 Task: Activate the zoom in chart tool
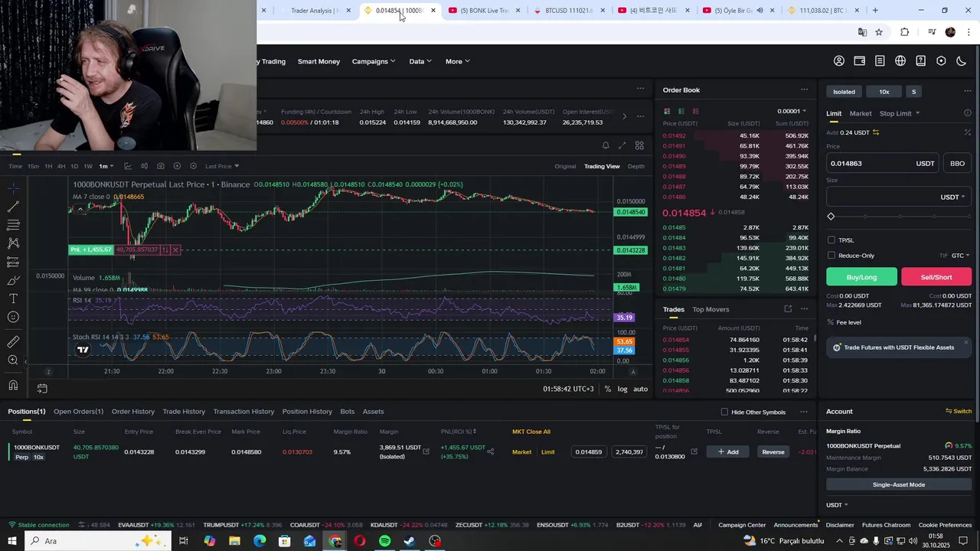click(13, 360)
